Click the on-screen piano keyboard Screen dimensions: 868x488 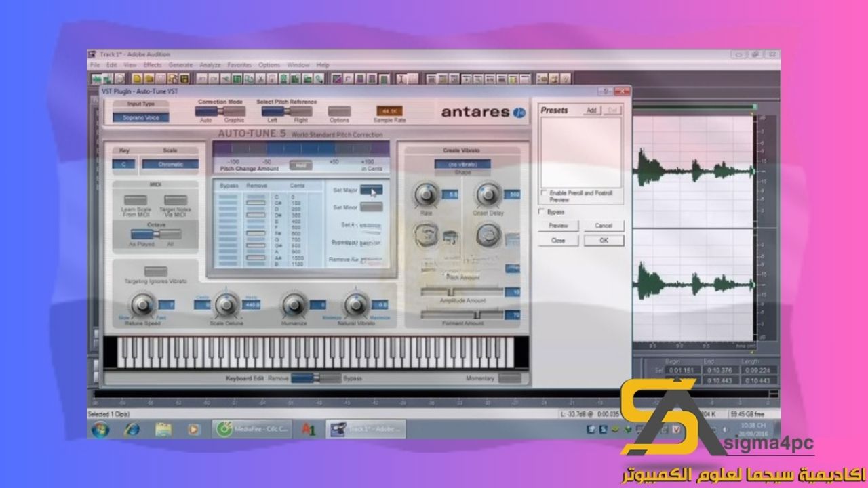tap(315, 353)
